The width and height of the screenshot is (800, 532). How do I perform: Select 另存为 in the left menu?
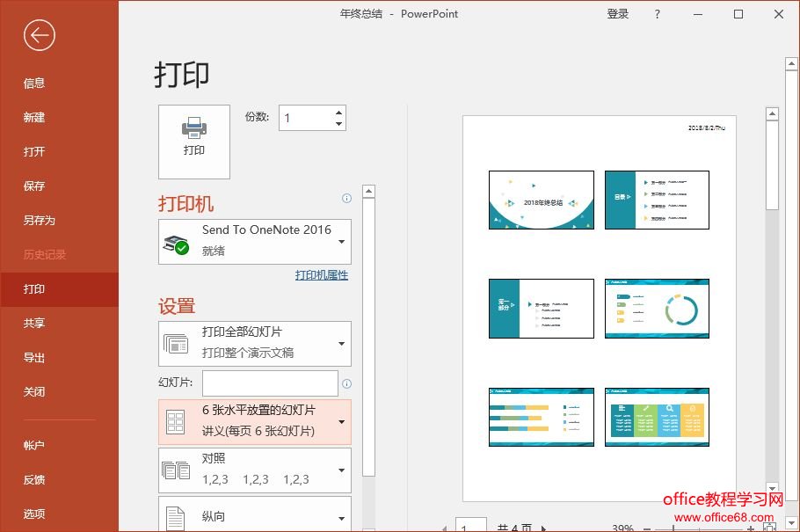click(x=39, y=220)
